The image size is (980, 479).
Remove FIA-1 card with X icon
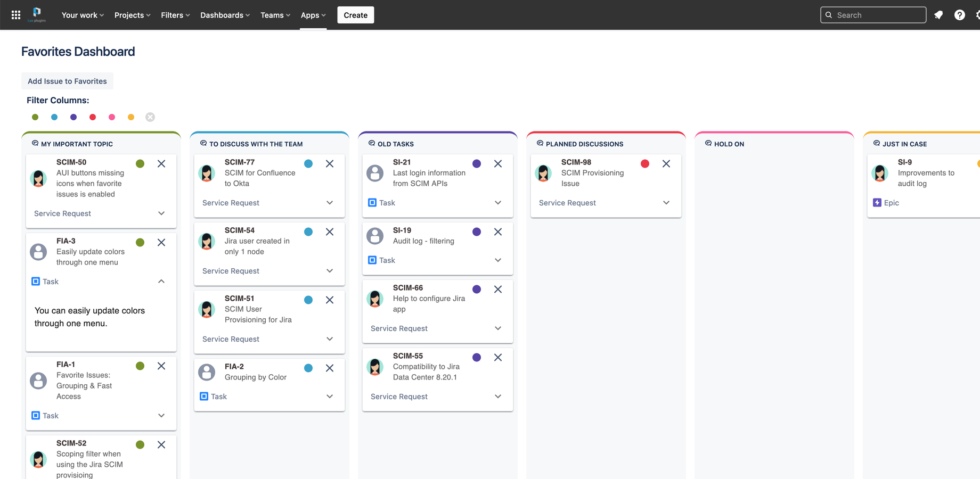161,366
